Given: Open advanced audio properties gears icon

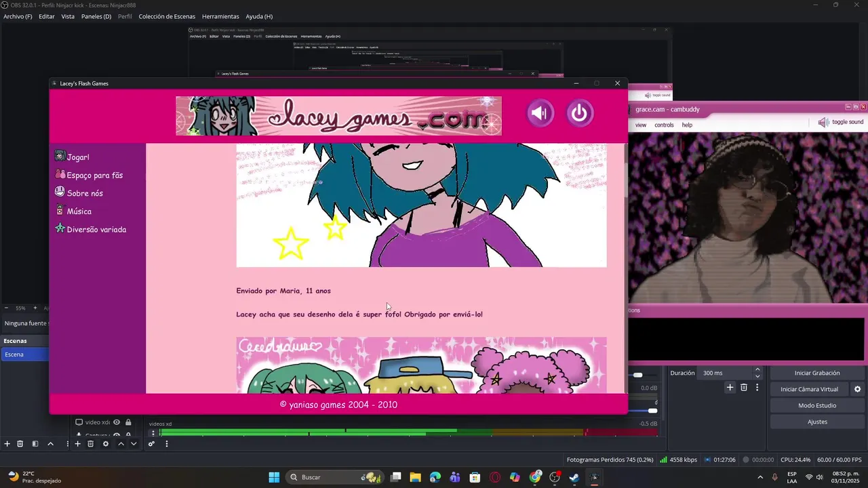Looking at the screenshot, I should (x=151, y=444).
